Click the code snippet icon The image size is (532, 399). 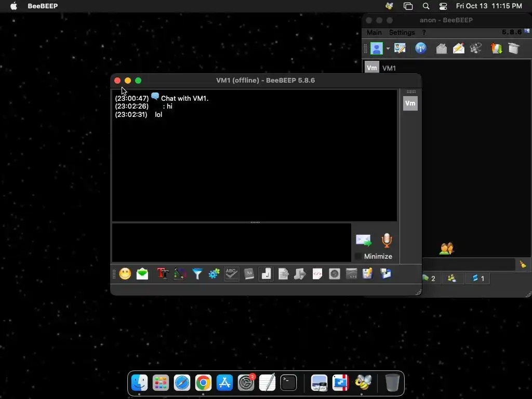[x=317, y=273]
